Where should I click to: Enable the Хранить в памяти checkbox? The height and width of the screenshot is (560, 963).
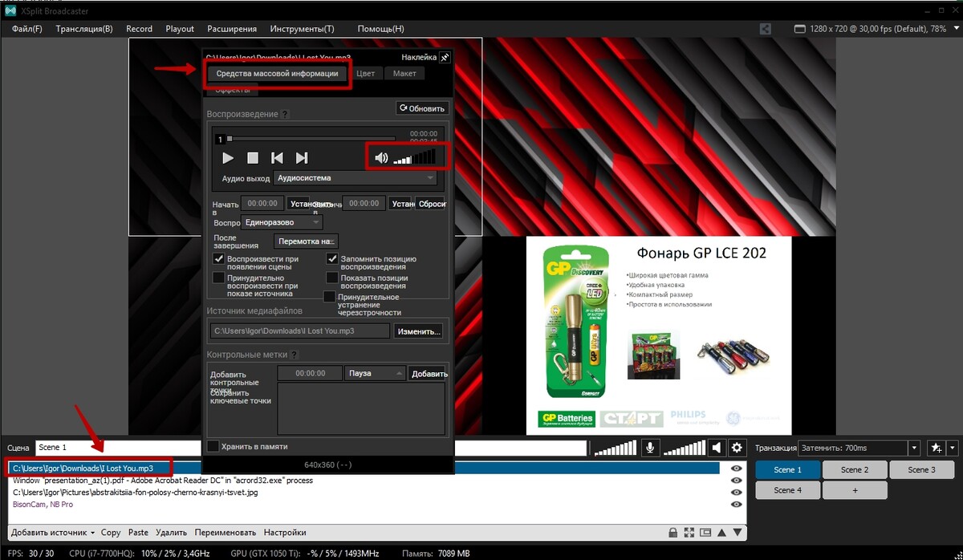click(x=213, y=446)
